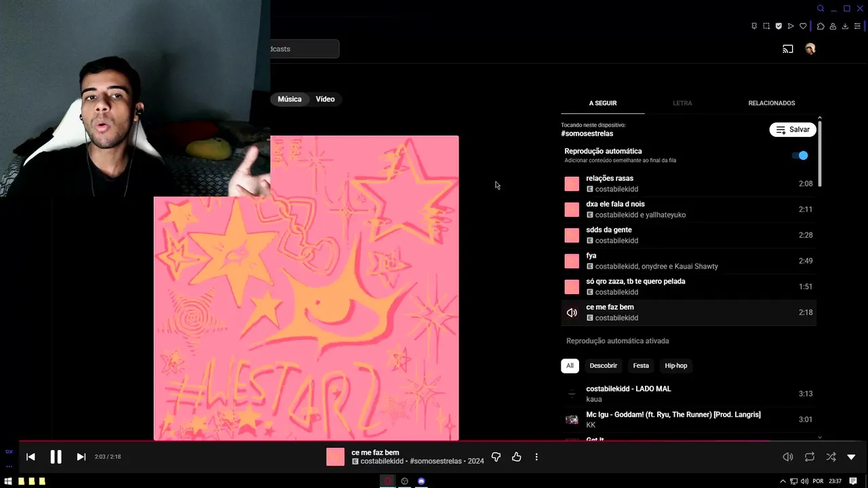Select the Hip-hop filter chip
The image size is (868, 488).
point(676,365)
